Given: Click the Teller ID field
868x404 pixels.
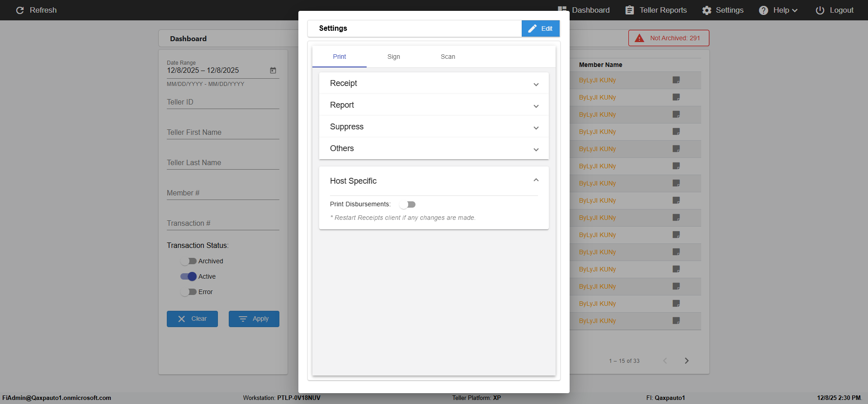Looking at the screenshot, I should [x=223, y=102].
